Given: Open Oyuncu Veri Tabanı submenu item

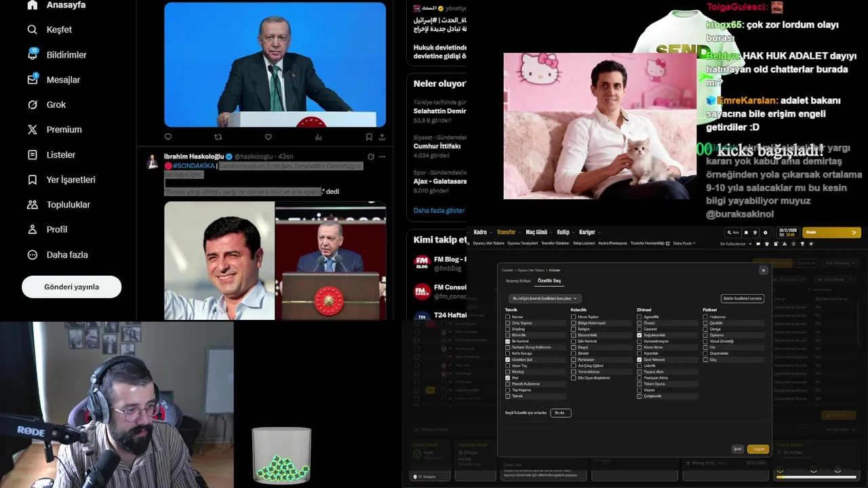Looking at the screenshot, I should (x=489, y=243).
